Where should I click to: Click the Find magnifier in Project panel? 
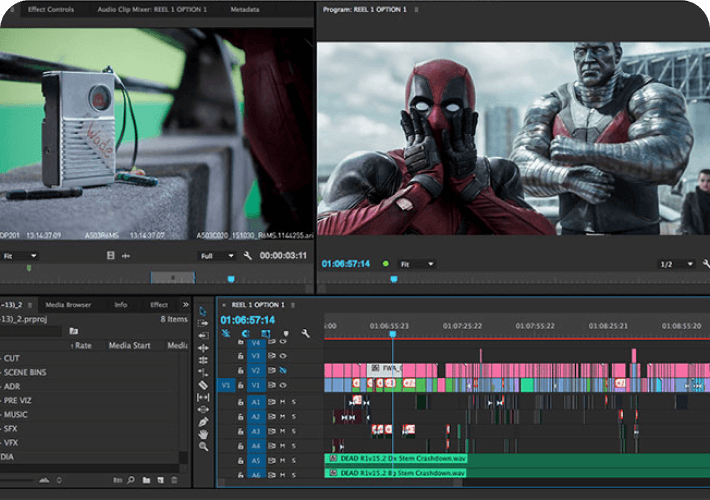[x=131, y=480]
